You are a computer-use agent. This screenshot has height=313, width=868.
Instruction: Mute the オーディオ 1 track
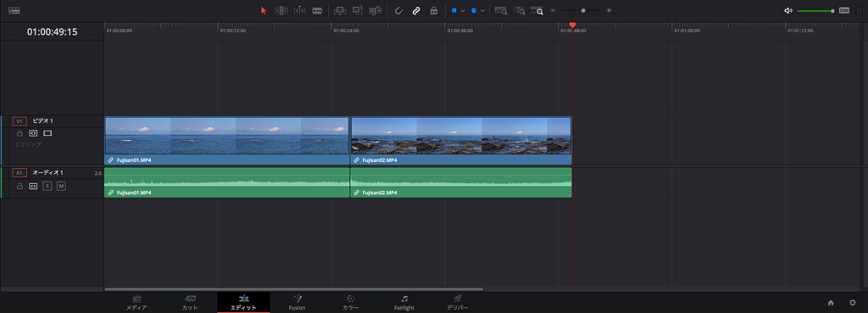pos(61,186)
